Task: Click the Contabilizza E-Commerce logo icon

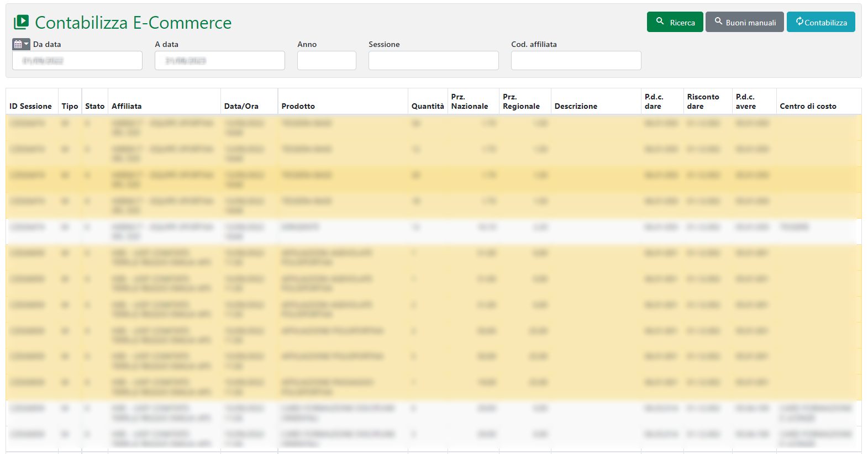Action: click(21, 22)
